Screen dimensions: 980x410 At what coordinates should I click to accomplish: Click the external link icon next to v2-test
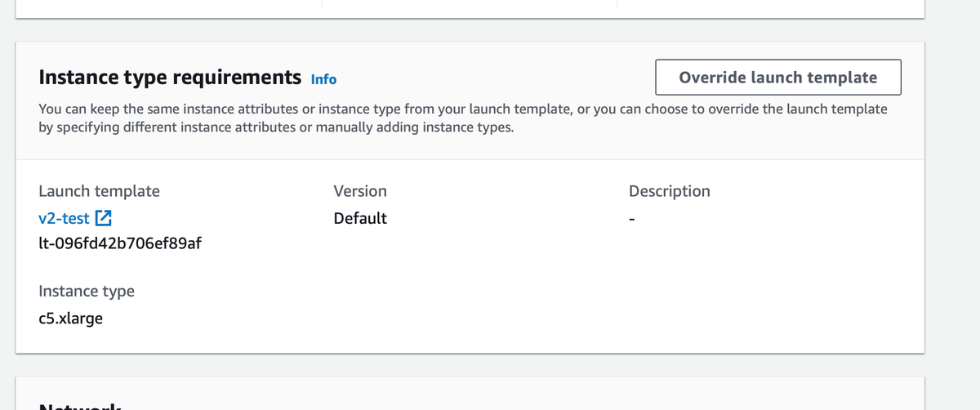pyautogui.click(x=104, y=218)
